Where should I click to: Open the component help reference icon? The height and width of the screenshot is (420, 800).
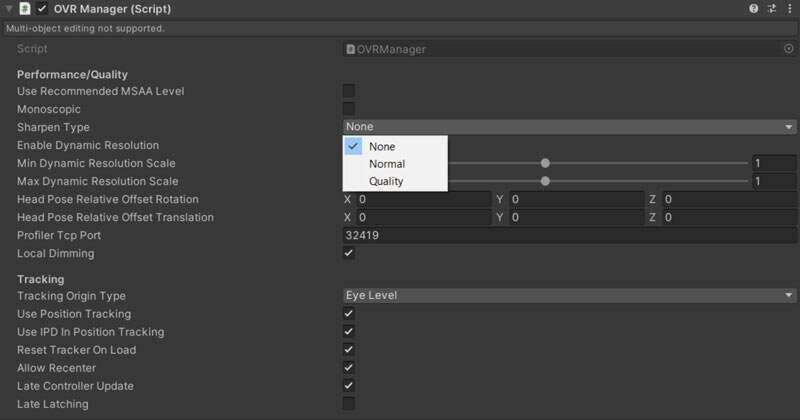click(x=754, y=9)
